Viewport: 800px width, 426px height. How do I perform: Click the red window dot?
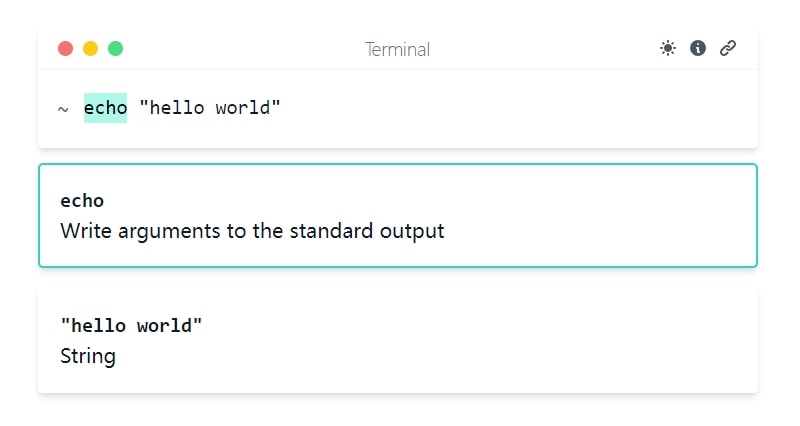[65, 48]
